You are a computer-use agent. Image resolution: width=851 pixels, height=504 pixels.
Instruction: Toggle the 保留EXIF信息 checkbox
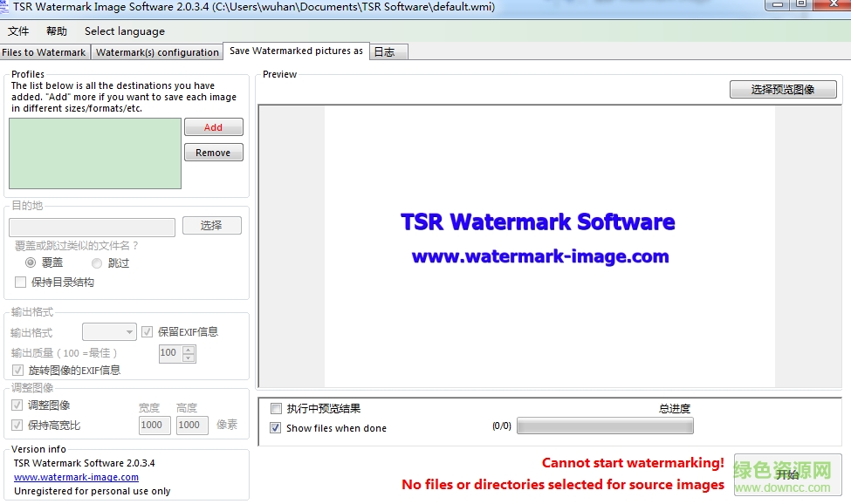147,331
